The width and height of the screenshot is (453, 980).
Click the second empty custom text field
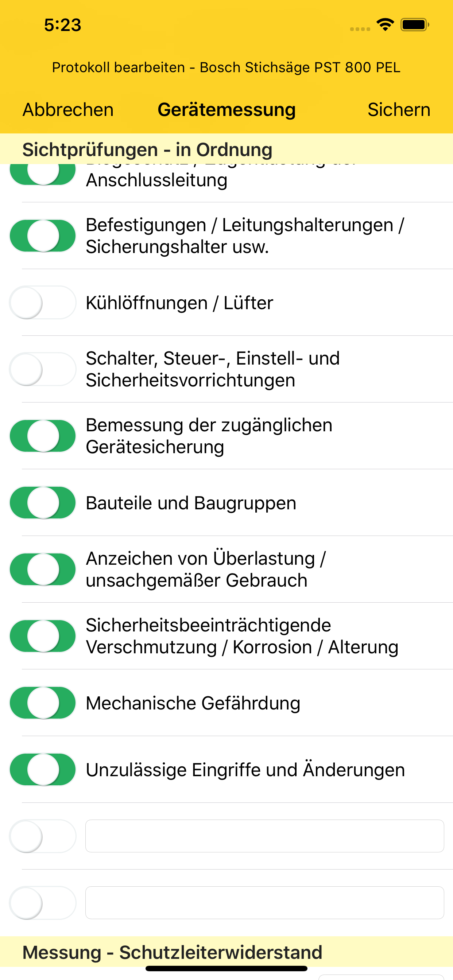(264, 903)
